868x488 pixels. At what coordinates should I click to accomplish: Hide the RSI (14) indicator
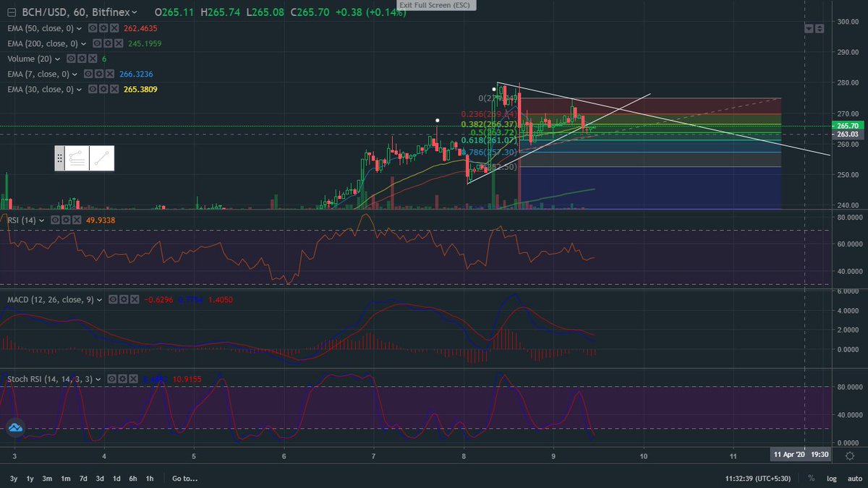[56, 220]
